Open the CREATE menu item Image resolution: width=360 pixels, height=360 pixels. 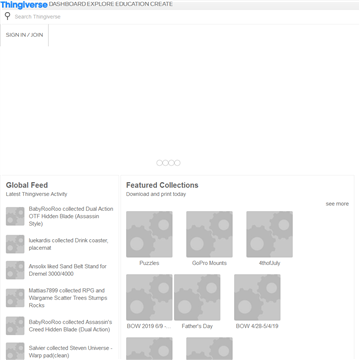coord(161,4)
